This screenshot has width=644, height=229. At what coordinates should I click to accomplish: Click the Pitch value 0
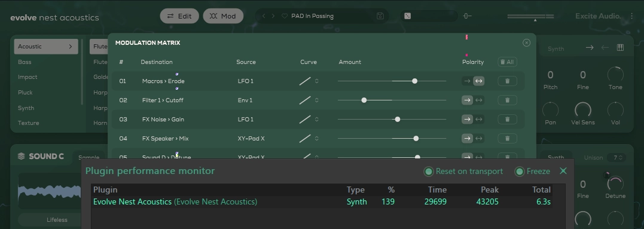pyautogui.click(x=550, y=75)
